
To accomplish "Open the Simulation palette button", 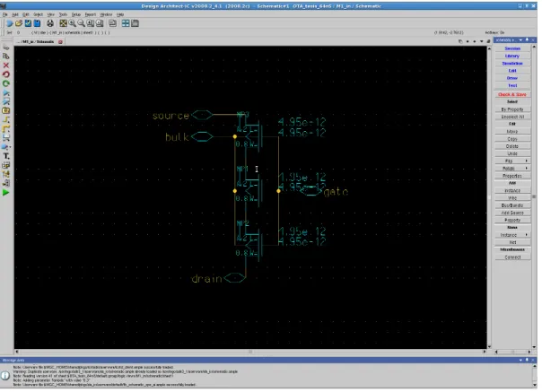I will [x=512, y=64].
